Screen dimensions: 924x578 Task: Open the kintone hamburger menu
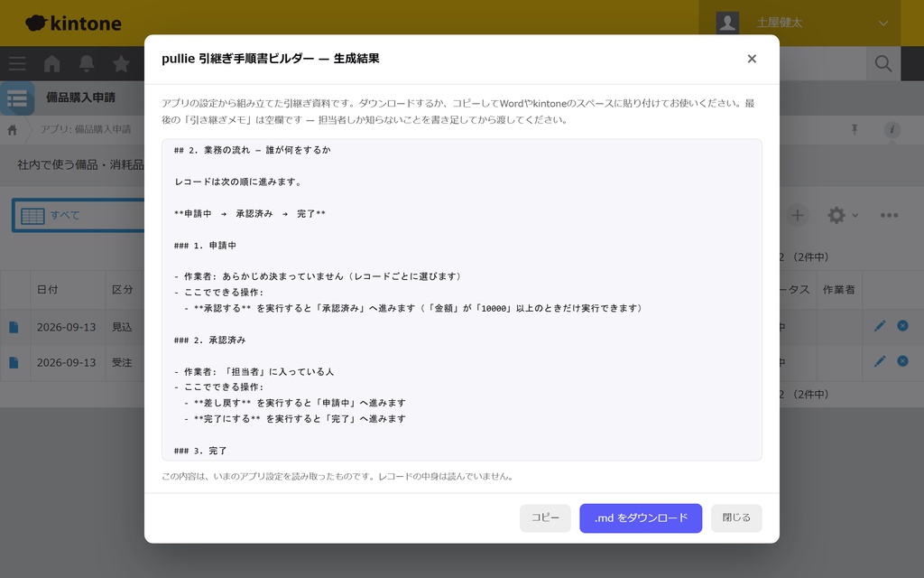coord(17,64)
